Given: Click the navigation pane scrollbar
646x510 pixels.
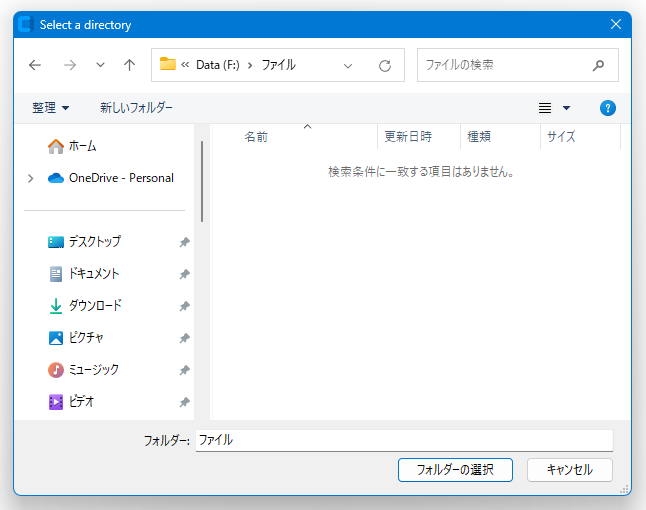Looking at the screenshot, I should (202, 181).
